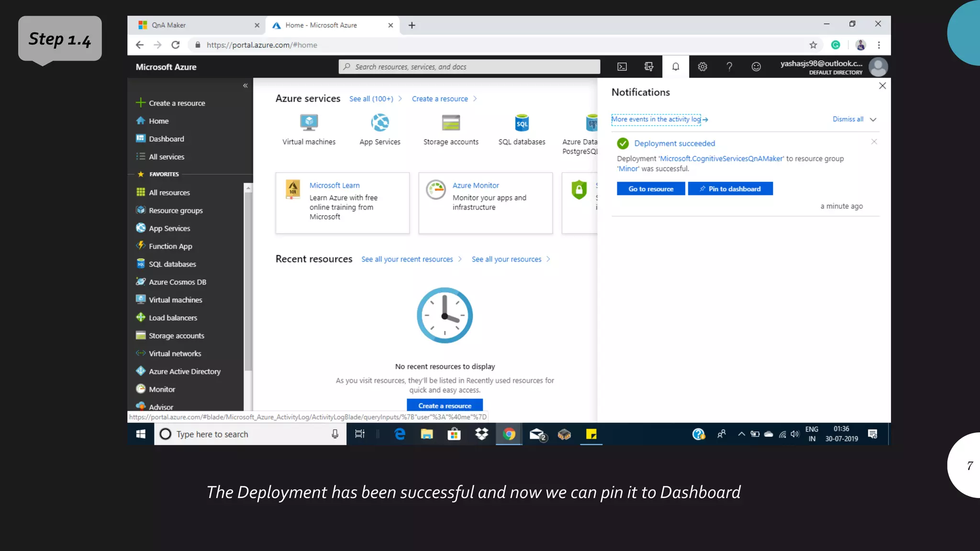Click Windows Type here to search box
Viewport: 980px width, 551px height.
(x=250, y=434)
